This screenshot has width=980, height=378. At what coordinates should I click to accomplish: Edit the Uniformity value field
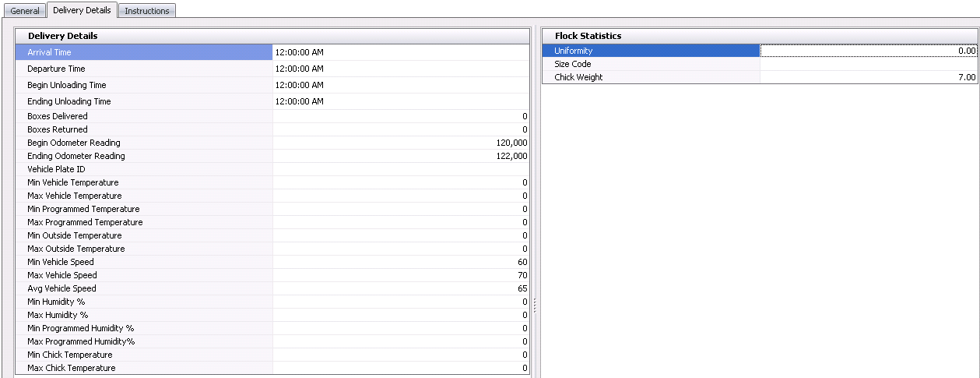click(x=868, y=51)
